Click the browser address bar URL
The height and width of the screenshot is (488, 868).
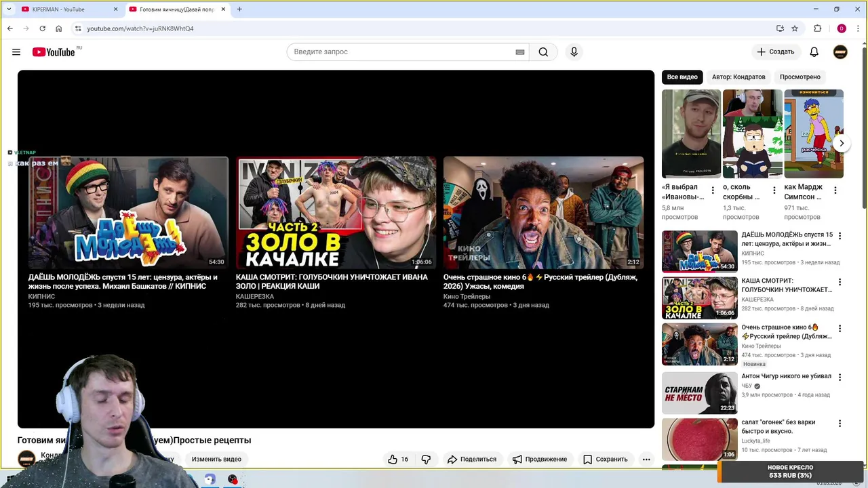click(x=140, y=28)
